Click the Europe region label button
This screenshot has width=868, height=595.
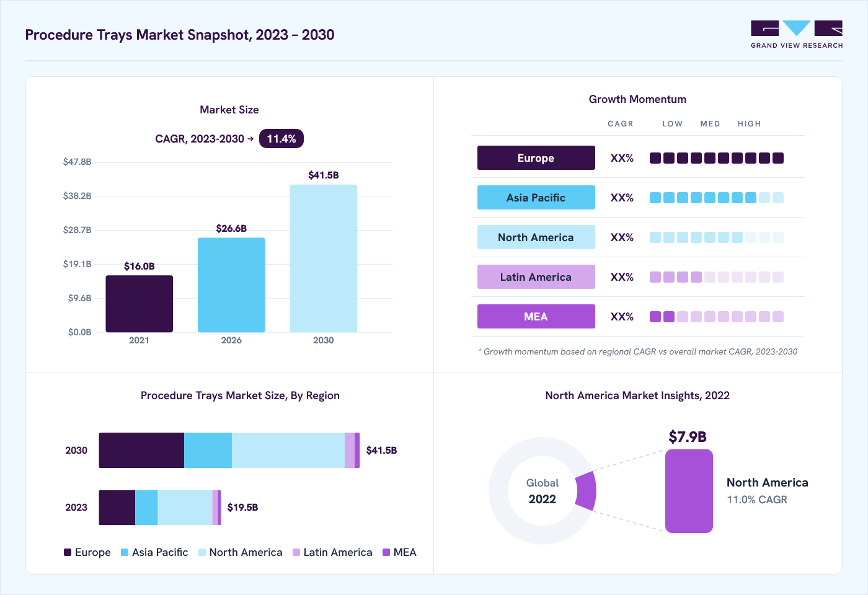[536, 158]
